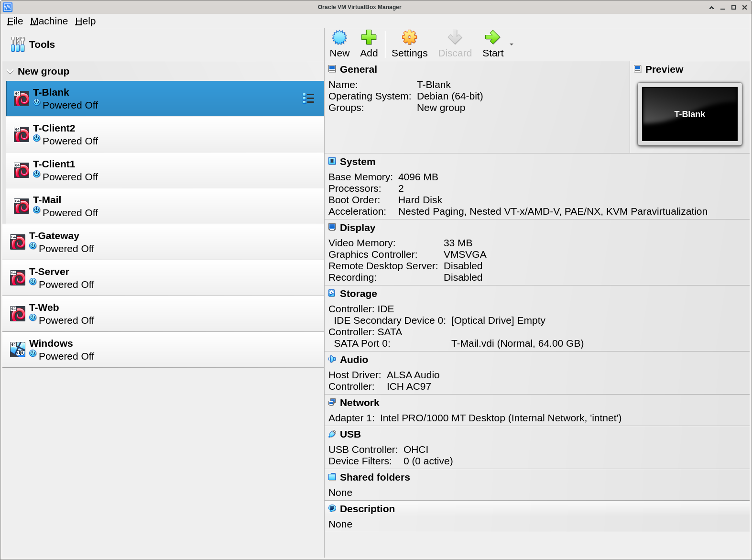This screenshot has width=752, height=560.
Task: Open the Shared folders heading link
Action: [375, 477]
